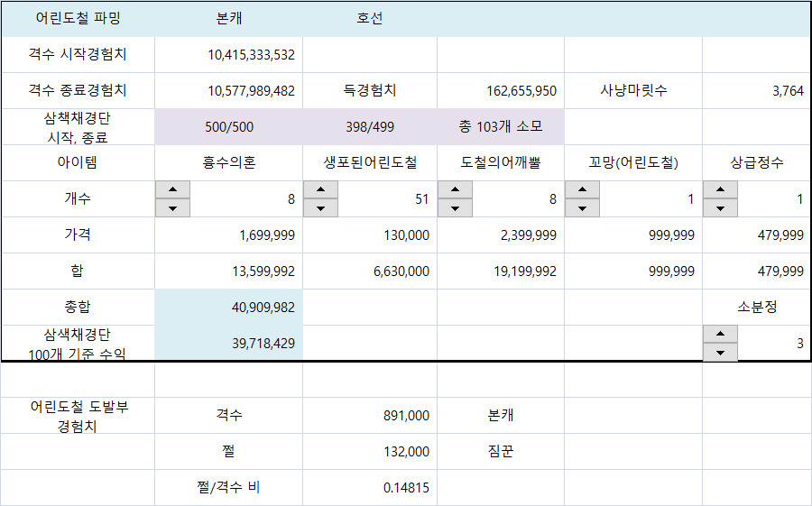Select the 총합 cell showing 40,909,982
The width and height of the screenshot is (812, 506).
pos(229,308)
